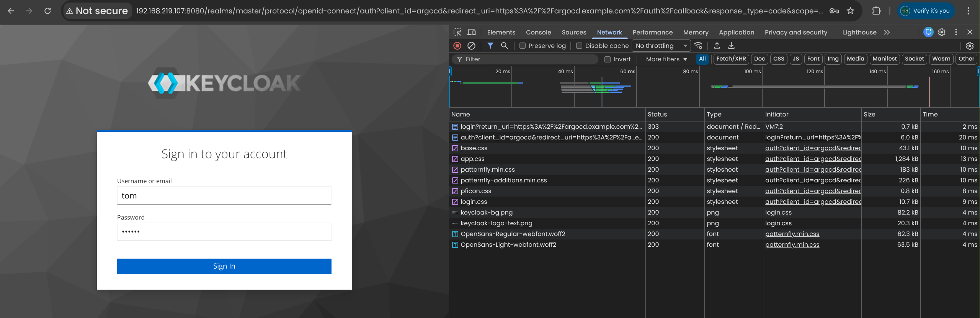This screenshot has width=980, height=318.
Task: Stop recording network log
Action: click(457, 46)
